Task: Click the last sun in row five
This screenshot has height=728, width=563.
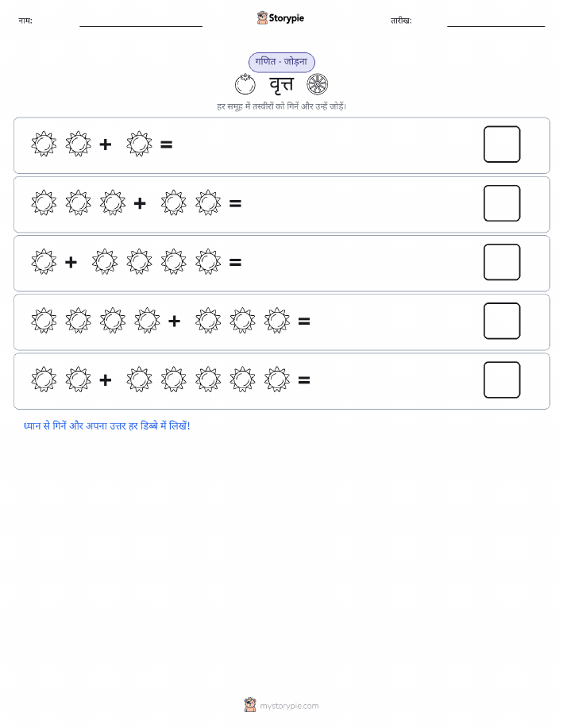Action: point(277,379)
